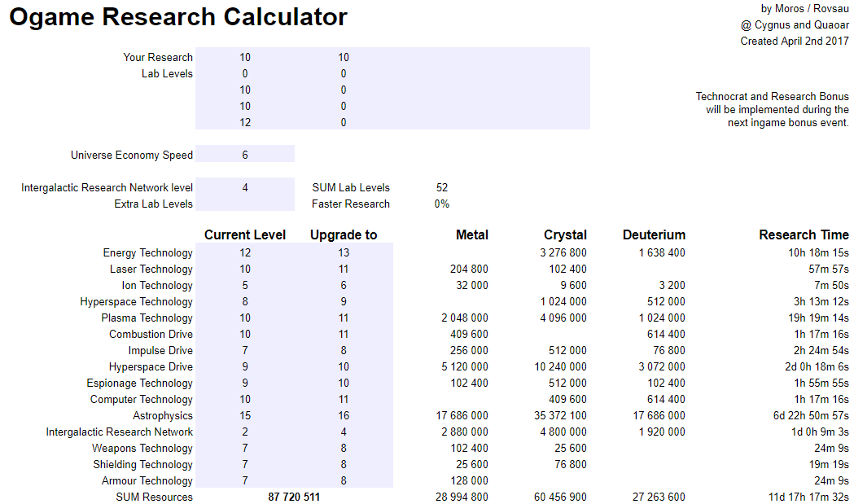The height and width of the screenshot is (504, 854).
Task: Select Energy Technology upgrade to cell
Action: 344,253
